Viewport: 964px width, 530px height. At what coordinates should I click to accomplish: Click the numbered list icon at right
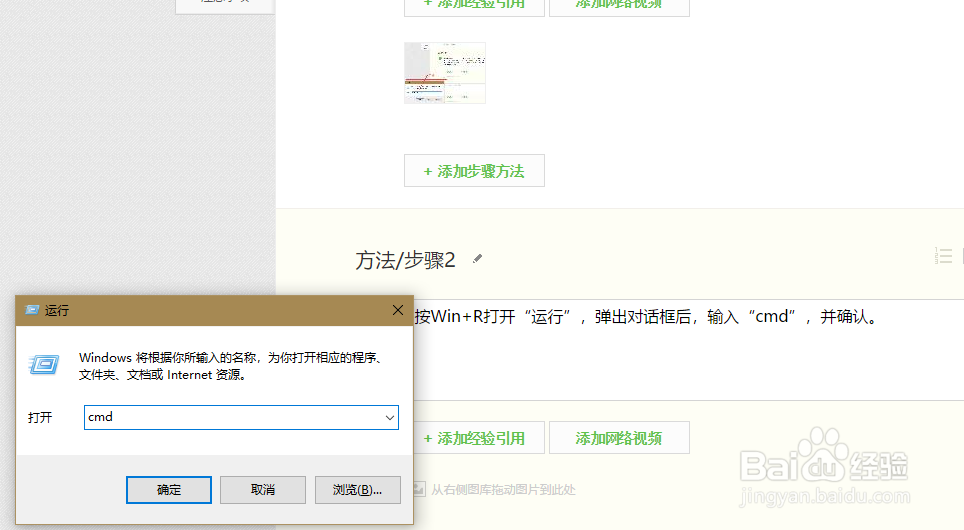click(943, 256)
